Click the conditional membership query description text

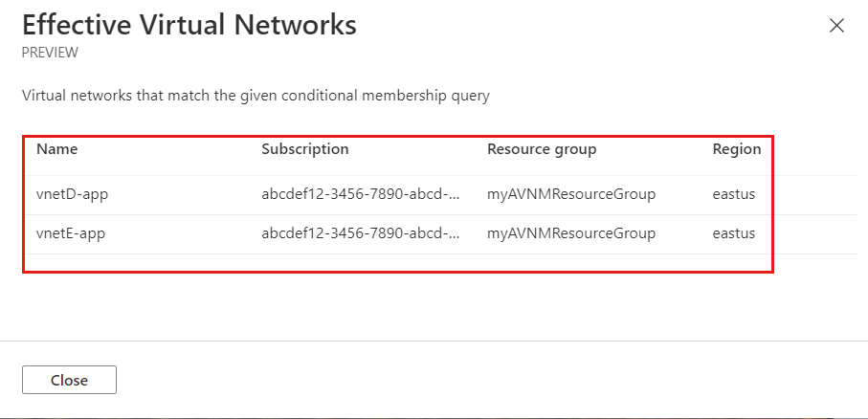click(256, 96)
